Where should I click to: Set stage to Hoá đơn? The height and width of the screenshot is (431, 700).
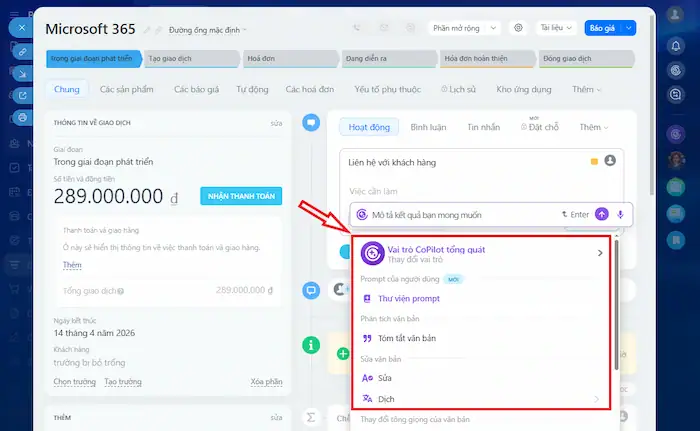pos(290,59)
